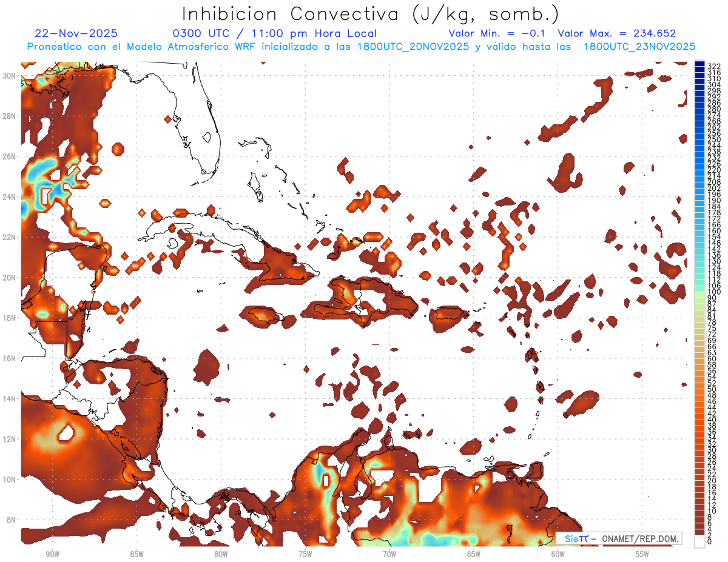The image size is (728, 562).
Task: Click the 14N latitude label
Action: point(10,399)
